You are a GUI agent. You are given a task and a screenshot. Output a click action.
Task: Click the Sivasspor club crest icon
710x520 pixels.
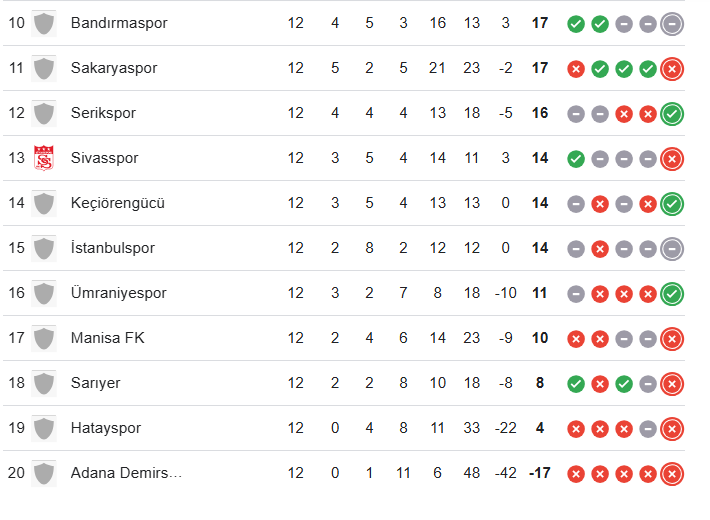pyautogui.click(x=44, y=158)
